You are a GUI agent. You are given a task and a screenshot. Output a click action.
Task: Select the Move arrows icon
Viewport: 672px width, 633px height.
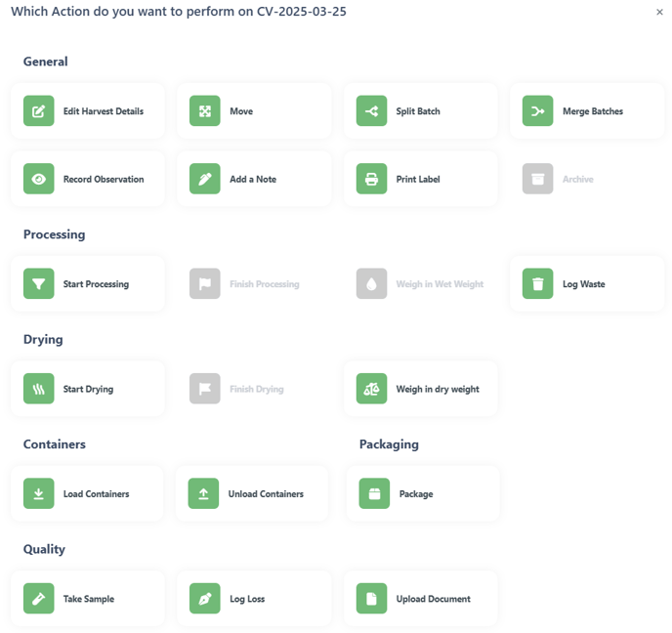click(x=205, y=111)
